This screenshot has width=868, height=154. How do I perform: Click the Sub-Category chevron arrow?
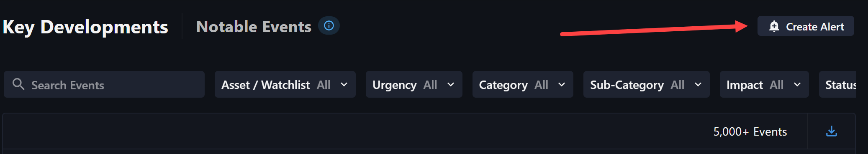(x=698, y=85)
